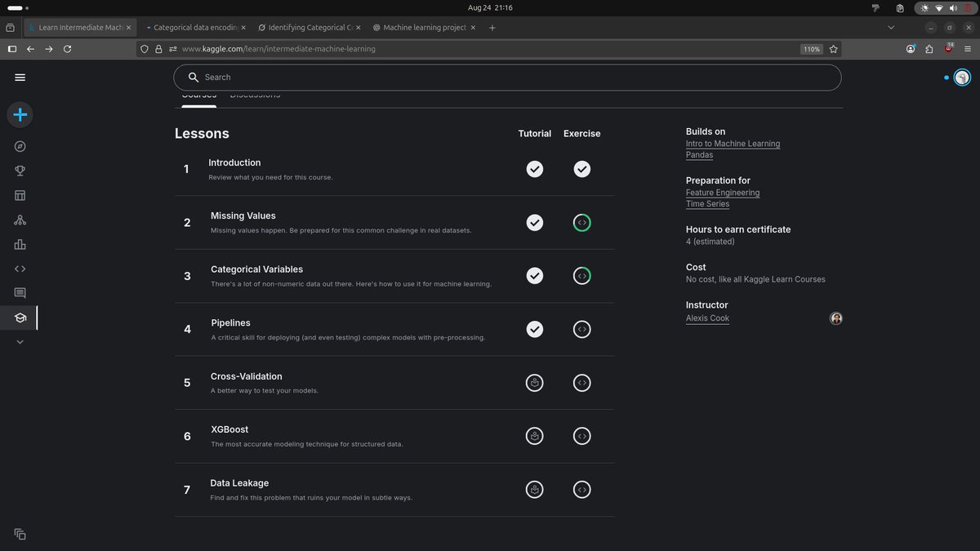Expand the list all tabs chevron
The image size is (980, 551).
point(891,27)
